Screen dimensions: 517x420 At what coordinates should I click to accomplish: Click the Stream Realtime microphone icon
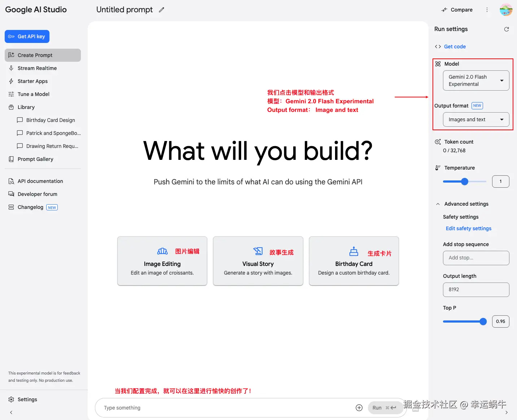(x=11, y=68)
